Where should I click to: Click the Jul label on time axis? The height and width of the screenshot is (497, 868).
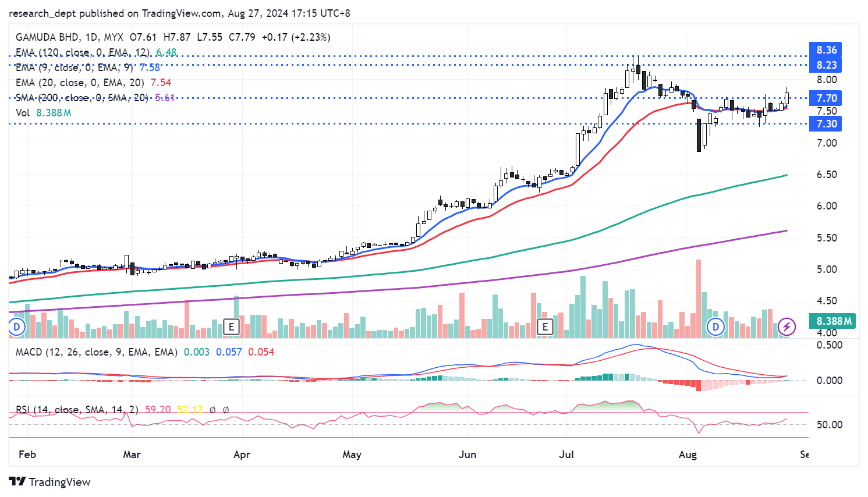(x=566, y=455)
